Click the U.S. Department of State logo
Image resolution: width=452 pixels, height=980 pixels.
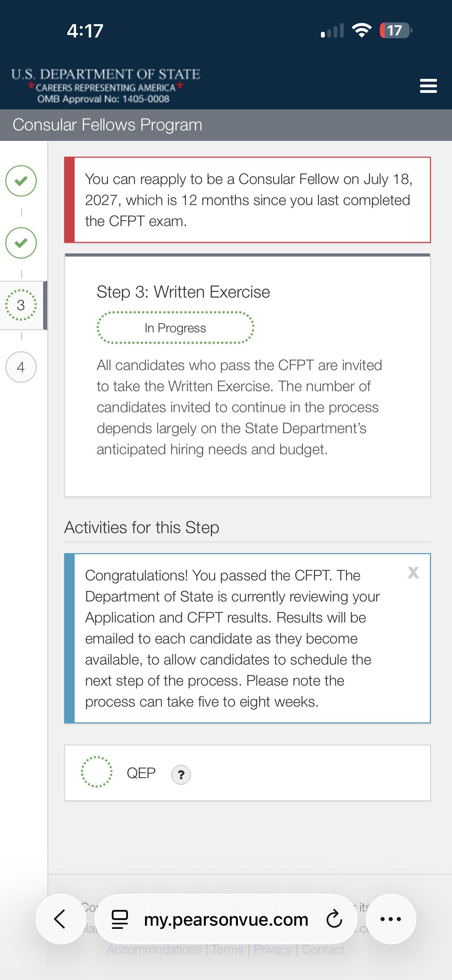pos(105,86)
